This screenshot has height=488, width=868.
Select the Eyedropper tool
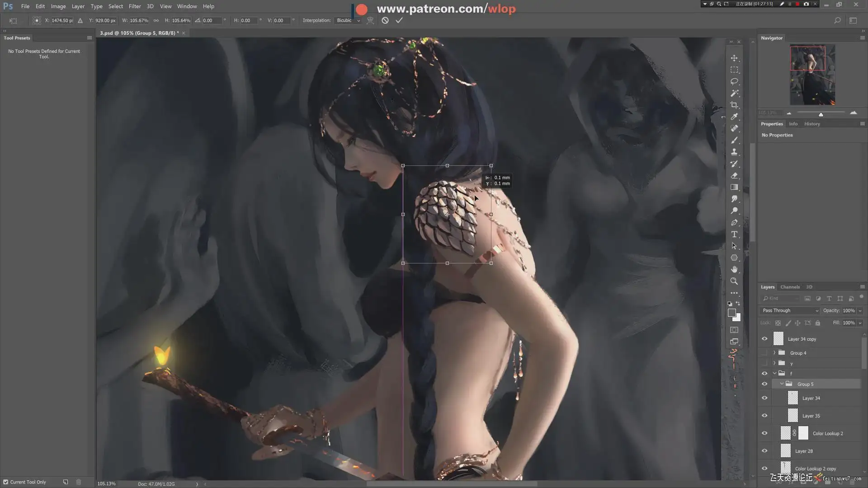(734, 117)
